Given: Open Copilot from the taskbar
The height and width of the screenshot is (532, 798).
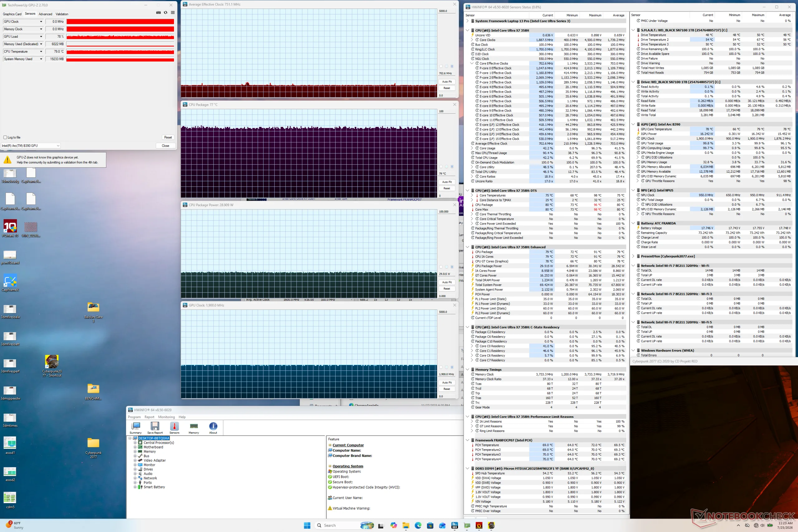Looking at the screenshot, I should [394, 525].
